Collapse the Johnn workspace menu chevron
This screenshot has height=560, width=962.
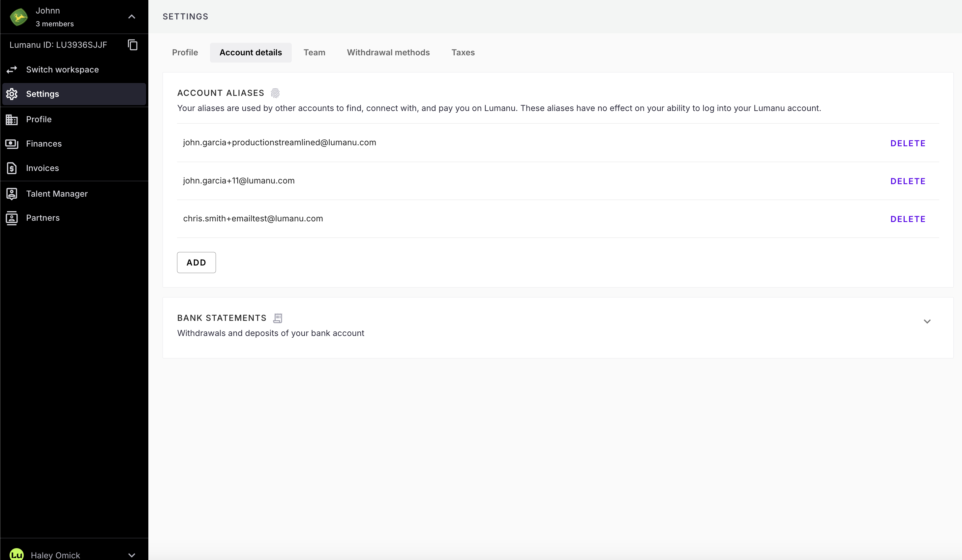click(x=132, y=17)
